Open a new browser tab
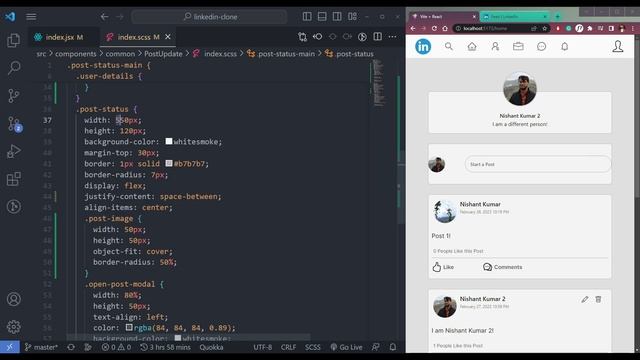 tap(557, 17)
